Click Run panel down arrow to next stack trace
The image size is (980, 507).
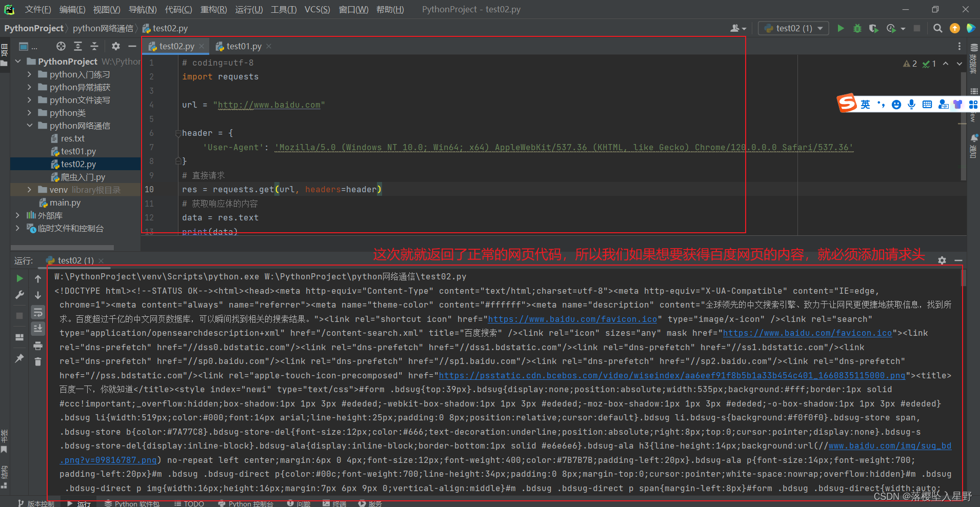(38, 295)
